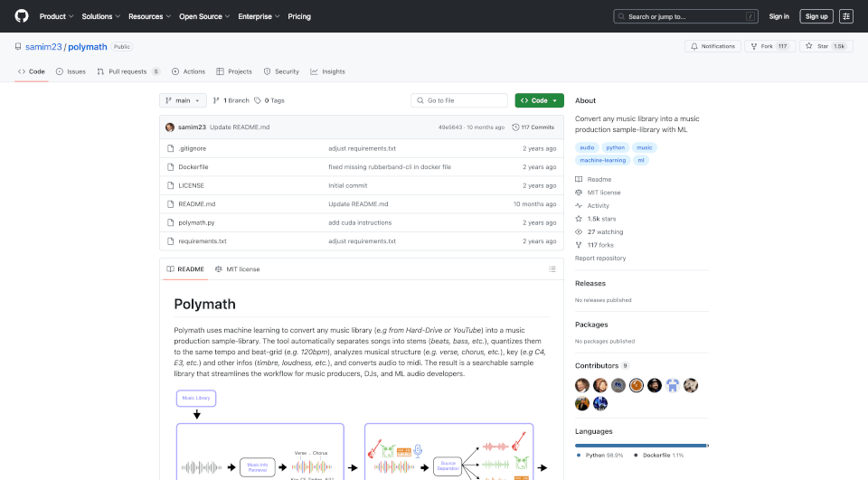
Task: View the 1 Branch link
Action: click(x=231, y=100)
